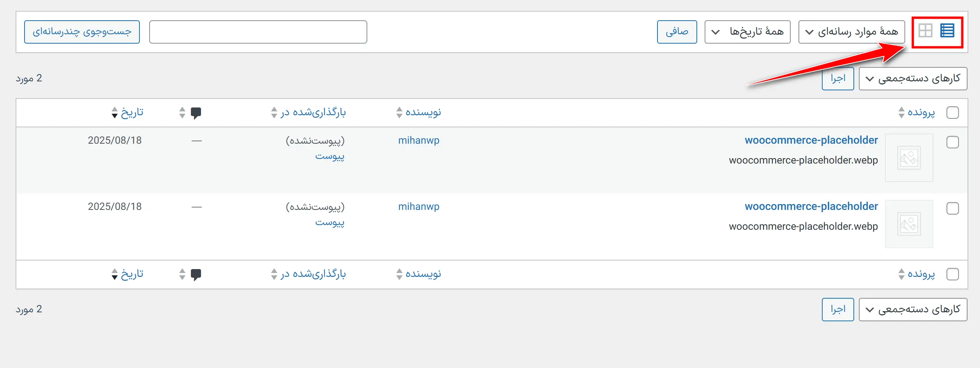Screen dimensions: 980x368
Task: Click the پیوست attach link on the first item
Action: pos(330,157)
